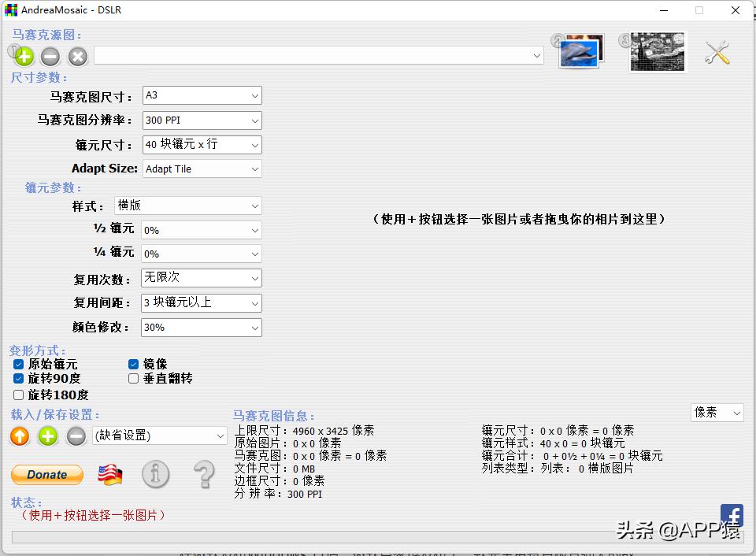Viewport: 756px width, 556px height.
Task: Open the 像素 units dropdown
Action: [717, 412]
